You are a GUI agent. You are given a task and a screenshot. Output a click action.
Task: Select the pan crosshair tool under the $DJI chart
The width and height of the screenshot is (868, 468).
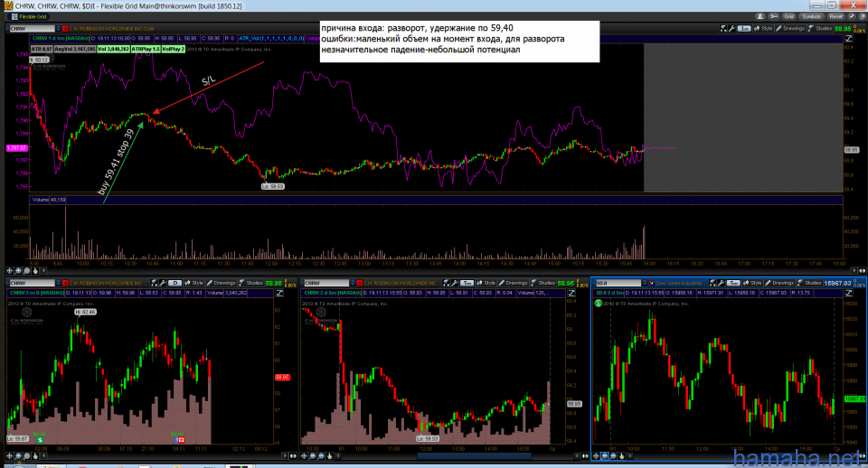click(x=596, y=456)
